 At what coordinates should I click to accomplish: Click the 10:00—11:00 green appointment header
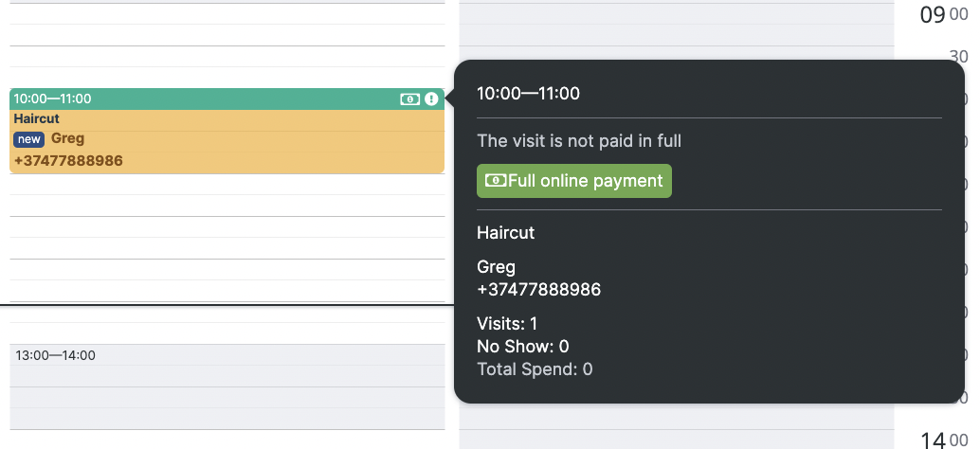227,99
